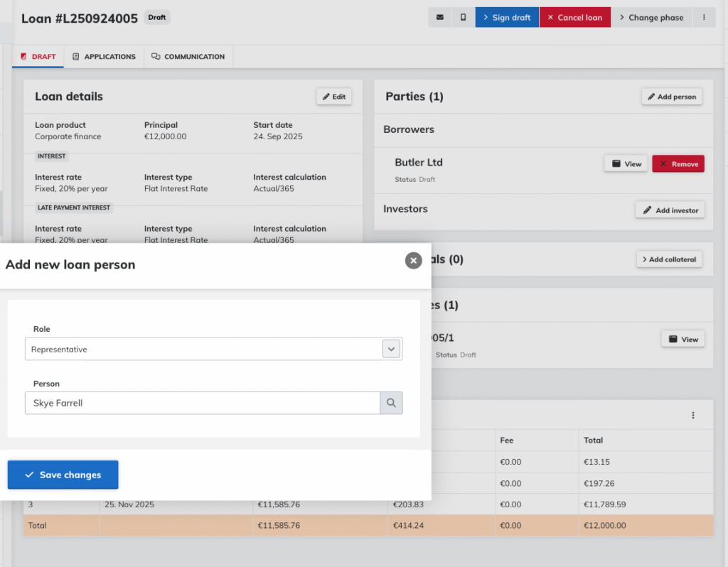The height and width of the screenshot is (567, 728).
Task: Click Save changes button
Action: coord(63,475)
